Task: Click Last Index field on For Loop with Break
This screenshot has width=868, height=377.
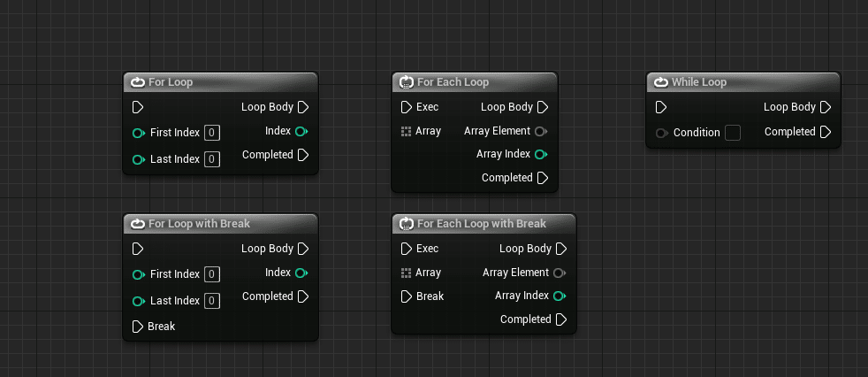Action: pos(212,301)
